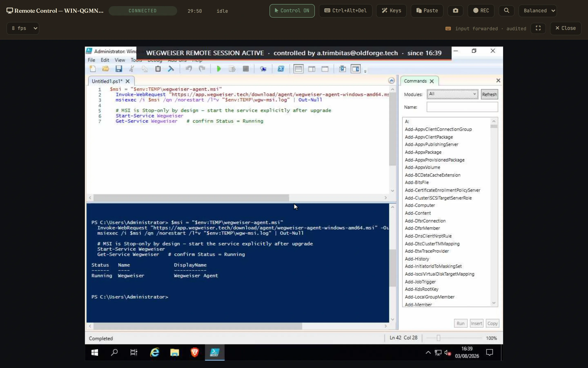This screenshot has width=588, height=368.
Task: Show script pane on right icon
Action: tap(312, 69)
